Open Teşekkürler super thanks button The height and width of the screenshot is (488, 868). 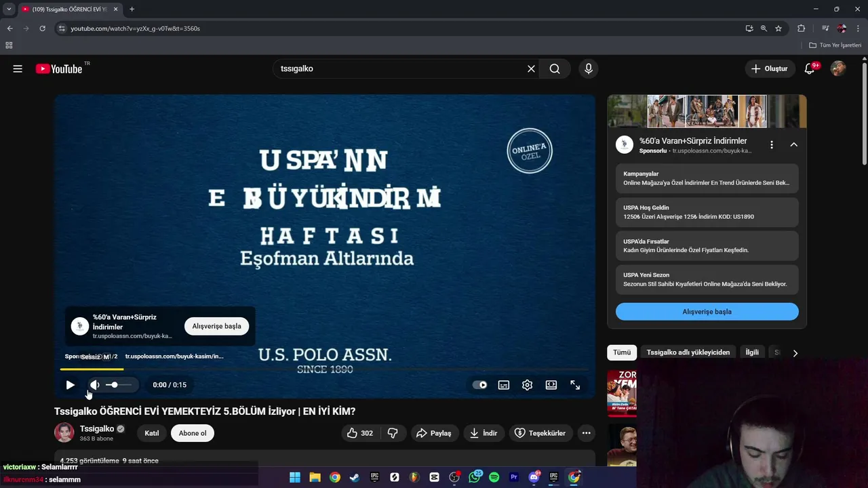point(540,433)
